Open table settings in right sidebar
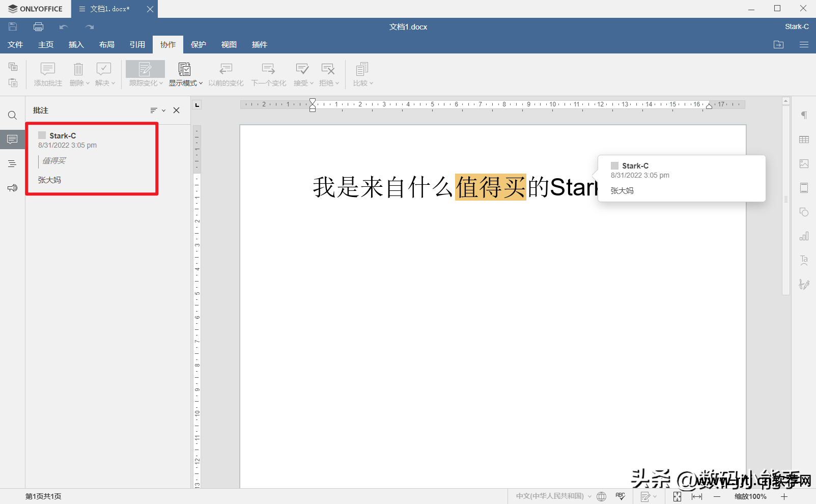This screenshot has width=816, height=504. pyautogui.click(x=804, y=139)
